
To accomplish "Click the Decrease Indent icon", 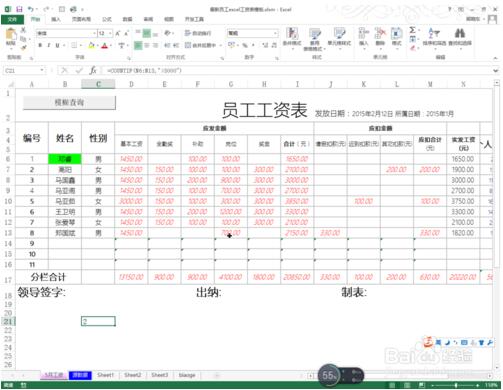I will (x=167, y=45).
